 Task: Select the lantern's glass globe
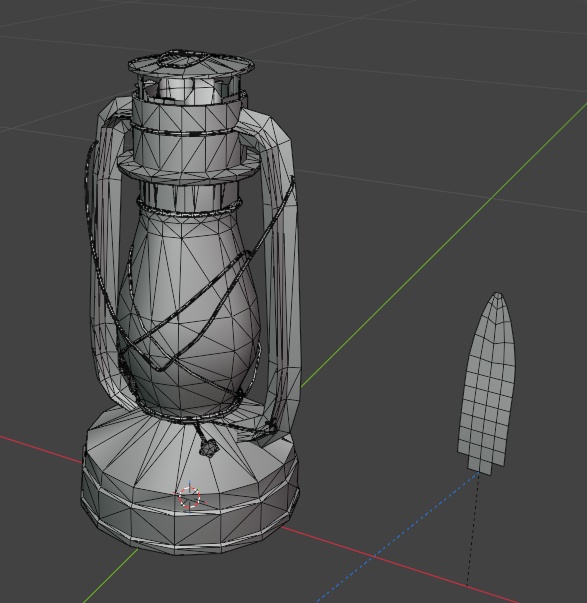click(x=188, y=313)
